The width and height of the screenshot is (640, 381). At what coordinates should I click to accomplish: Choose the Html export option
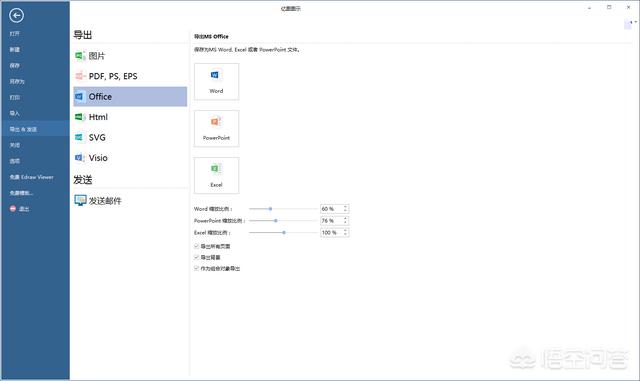tap(130, 117)
